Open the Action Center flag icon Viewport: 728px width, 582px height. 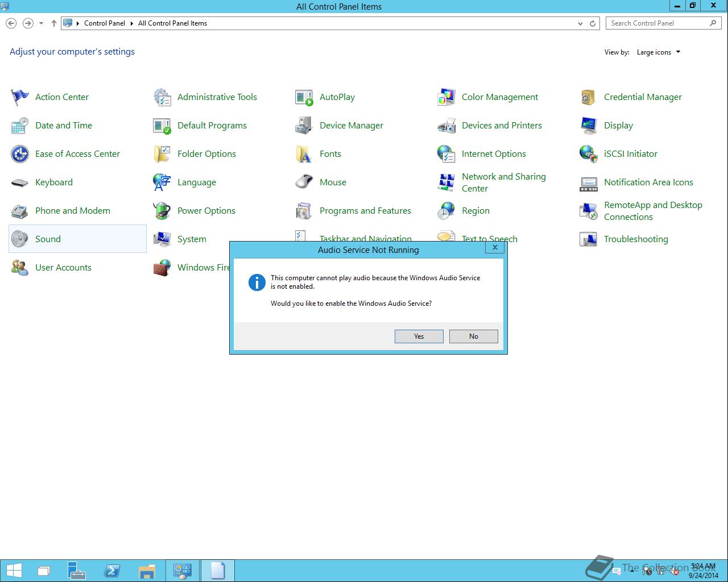tap(20, 97)
